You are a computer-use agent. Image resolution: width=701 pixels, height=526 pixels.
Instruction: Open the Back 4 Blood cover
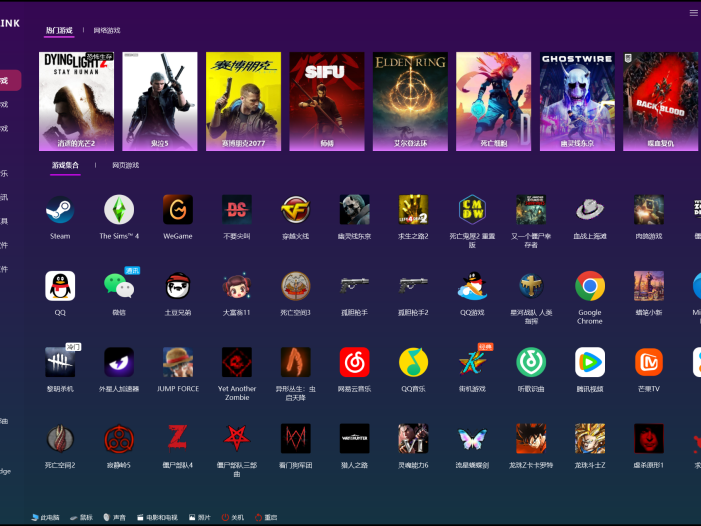tap(661, 101)
